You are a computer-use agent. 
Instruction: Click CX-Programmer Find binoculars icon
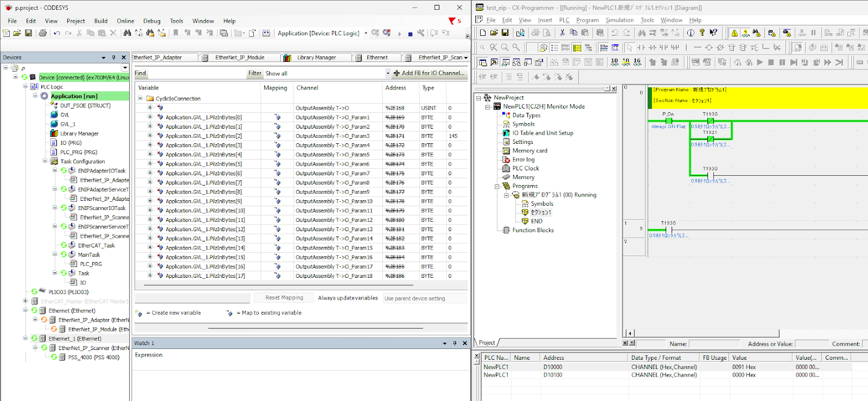click(x=642, y=33)
